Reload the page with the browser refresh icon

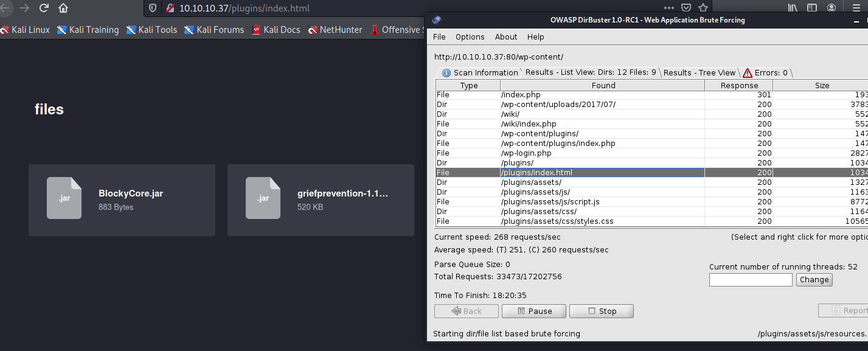[44, 9]
